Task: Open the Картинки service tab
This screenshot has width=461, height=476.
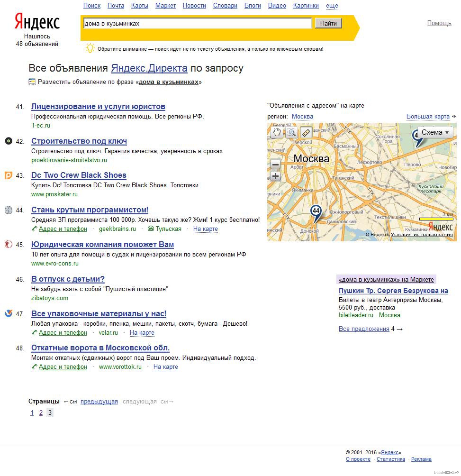Action: tap(306, 6)
